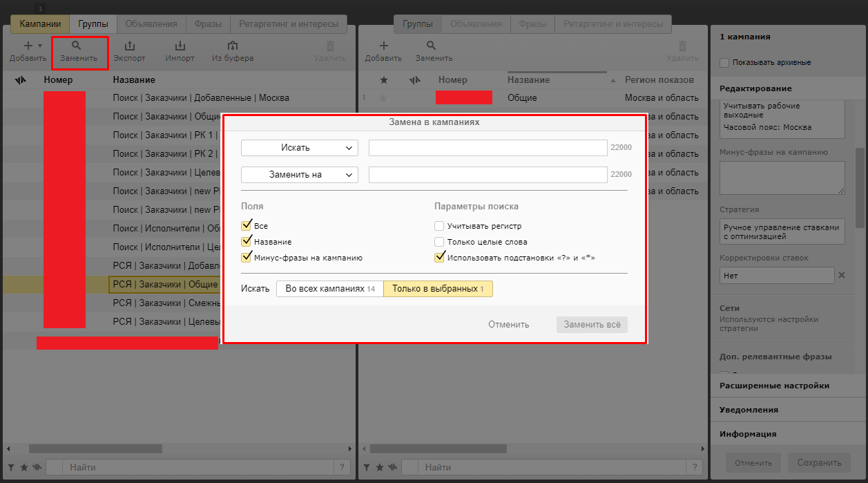This screenshot has width=868, height=483.
Task: Enable Только целые слова option
Action: [x=439, y=242]
